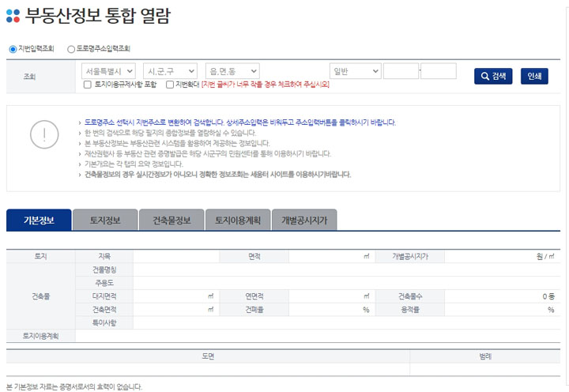Viewport: 569px width, 392px height.
Task: Click the 용적률 cell label
Action: tap(410, 310)
